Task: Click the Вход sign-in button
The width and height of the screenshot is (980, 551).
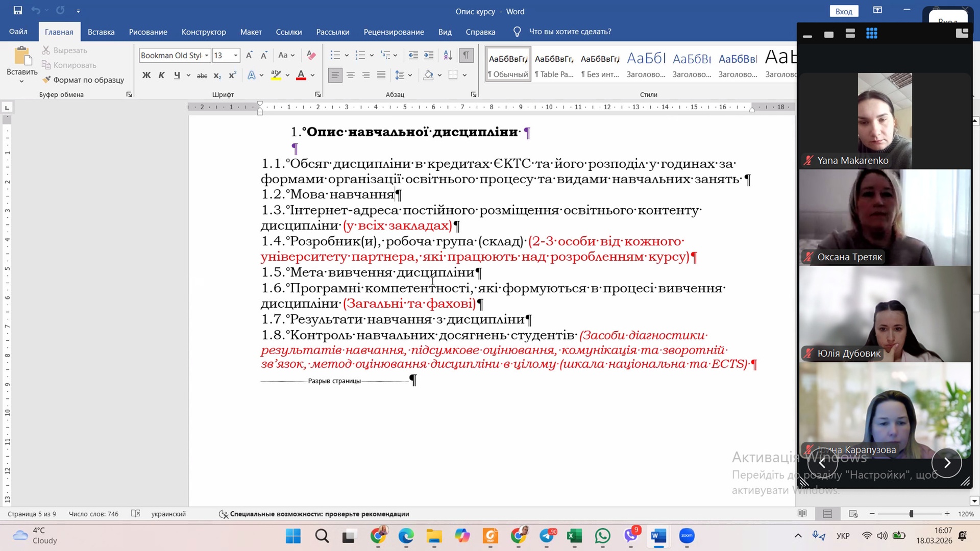Action: pyautogui.click(x=843, y=11)
